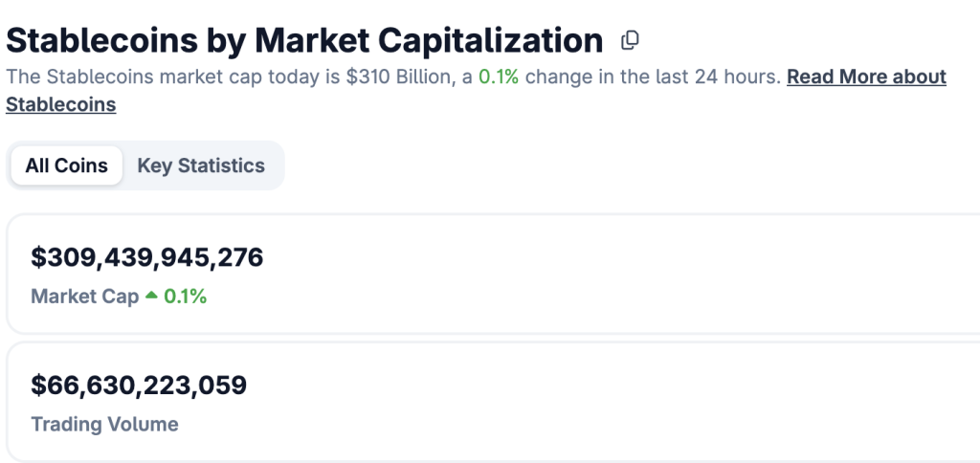Click the Stablecoins by Market Capitalization heading
This screenshot has width=980, height=463.
[x=304, y=40]
